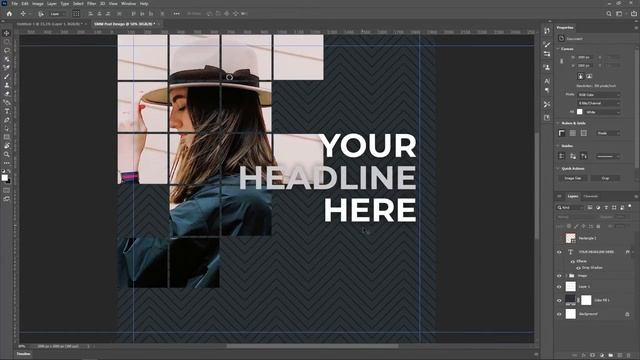The width and height of the screenshot is (640, 360).
Task: Open the Auto-Select Layer dropdown
Action: 57,13
